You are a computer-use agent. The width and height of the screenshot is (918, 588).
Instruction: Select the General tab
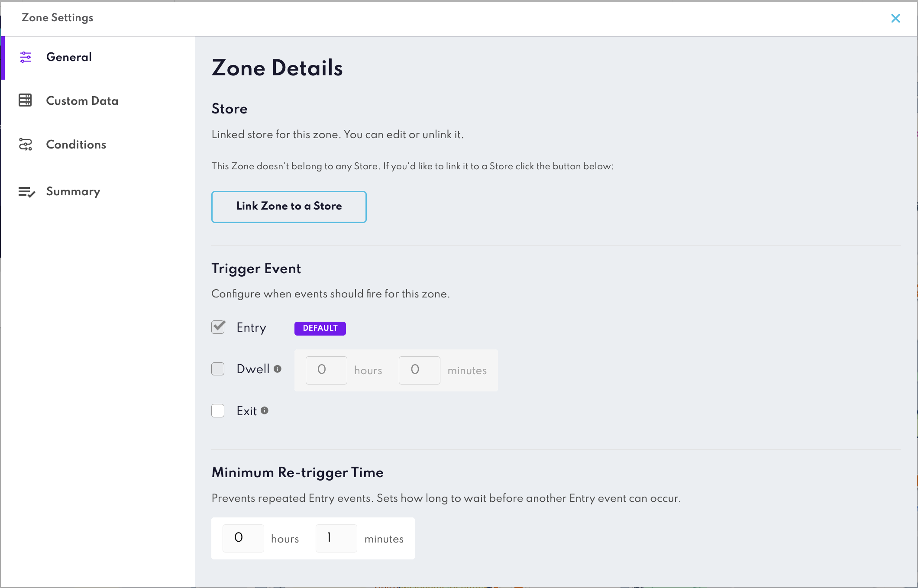[69, 57]
